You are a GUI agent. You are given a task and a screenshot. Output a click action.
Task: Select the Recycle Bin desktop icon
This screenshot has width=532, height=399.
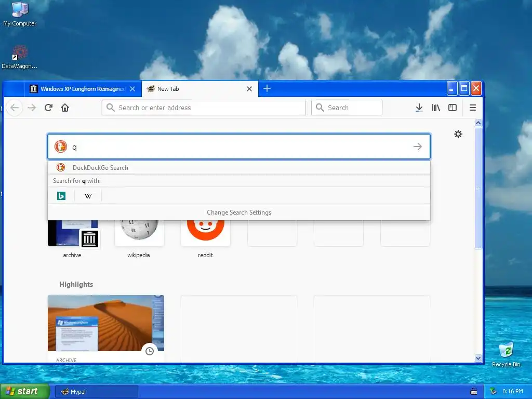coord(506,354)
